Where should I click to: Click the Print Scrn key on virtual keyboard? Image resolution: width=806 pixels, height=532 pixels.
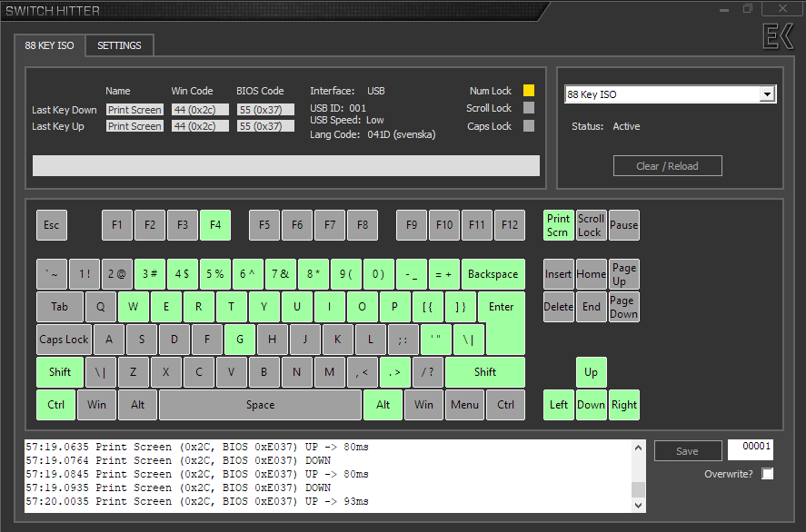pos(559,225)
